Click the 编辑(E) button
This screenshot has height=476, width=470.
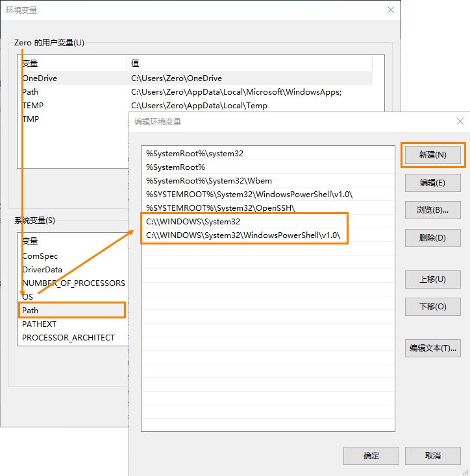(432, 183)
